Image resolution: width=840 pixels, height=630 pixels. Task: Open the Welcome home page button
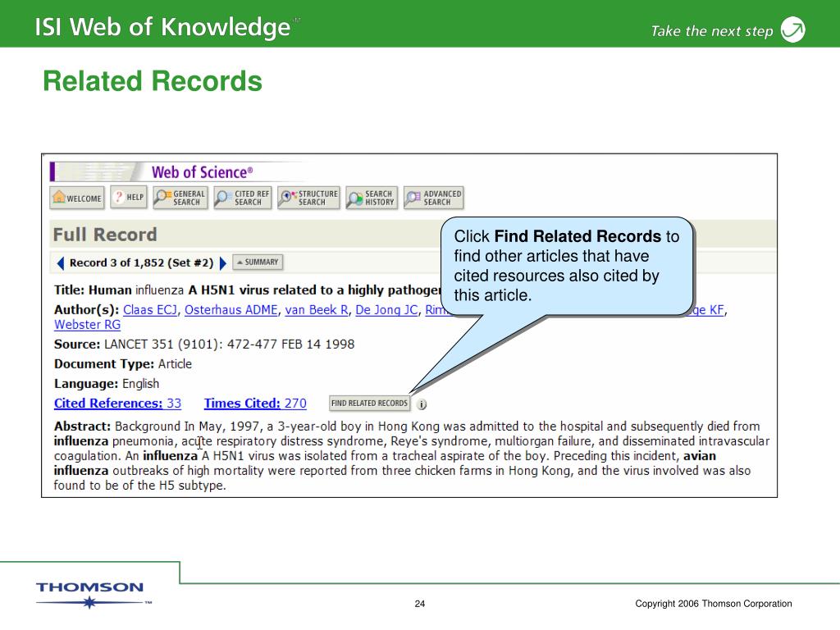point(77,198)
